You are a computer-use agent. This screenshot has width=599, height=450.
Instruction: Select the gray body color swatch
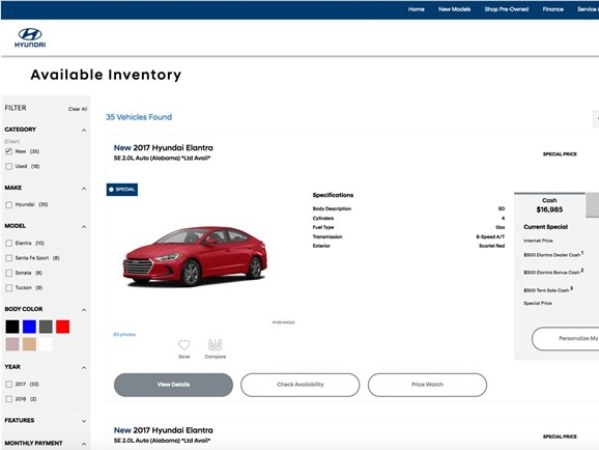[46, 327]
